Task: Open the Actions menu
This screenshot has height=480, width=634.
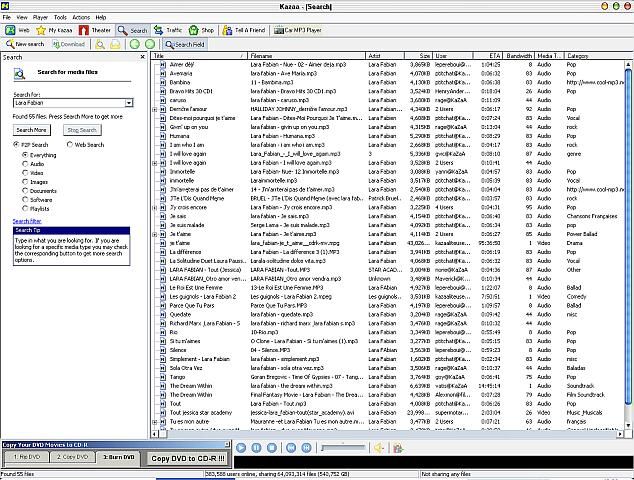Action: click(x=81, y=17)
